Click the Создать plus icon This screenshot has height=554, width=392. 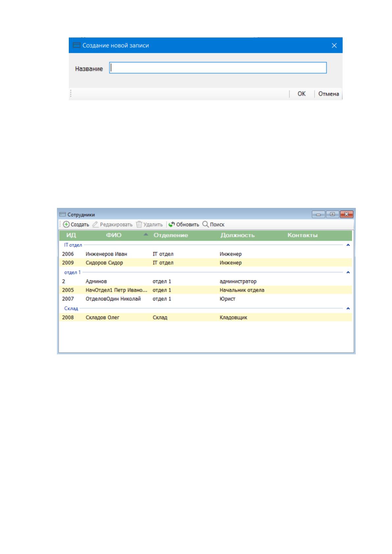(66, 224)
